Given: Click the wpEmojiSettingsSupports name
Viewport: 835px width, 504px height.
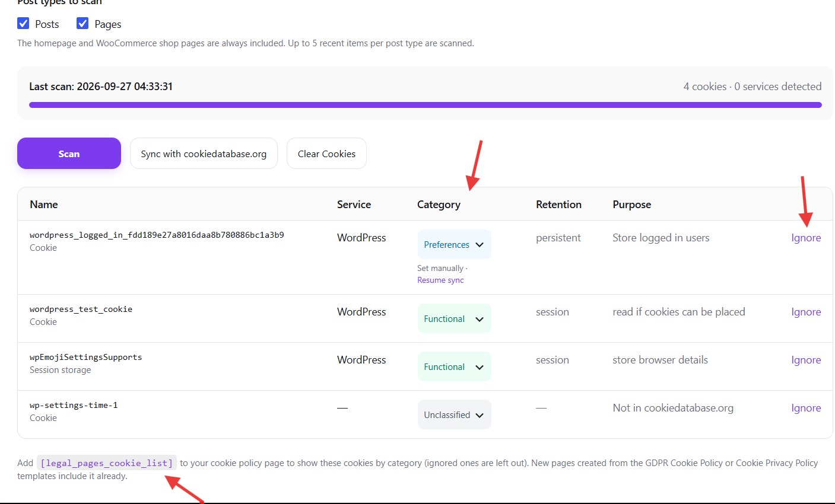Looking at the screenshot, I should 85,357.
